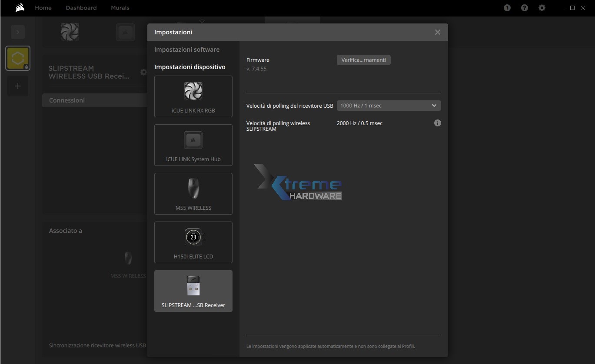Close the Impostazioni dialog

(x=437, y=32)
